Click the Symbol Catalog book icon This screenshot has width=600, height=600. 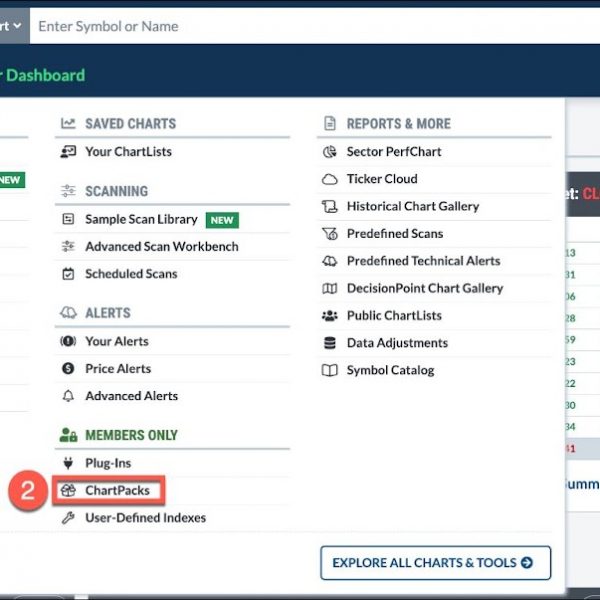coord(329,370)
